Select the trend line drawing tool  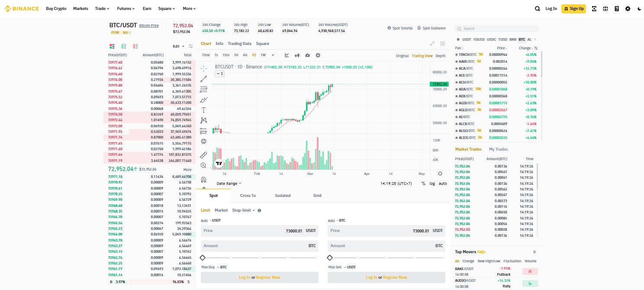[203, 79]
